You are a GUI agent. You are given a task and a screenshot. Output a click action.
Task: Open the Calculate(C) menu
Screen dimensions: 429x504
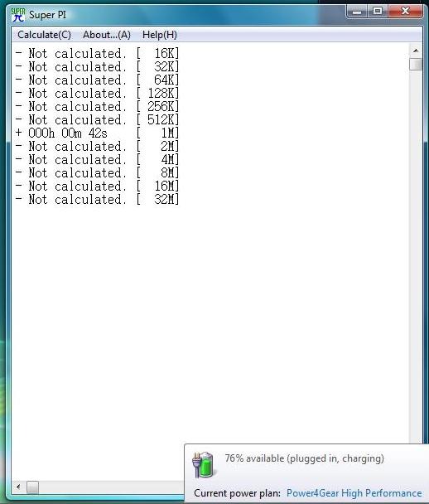[x=45, y=35]
